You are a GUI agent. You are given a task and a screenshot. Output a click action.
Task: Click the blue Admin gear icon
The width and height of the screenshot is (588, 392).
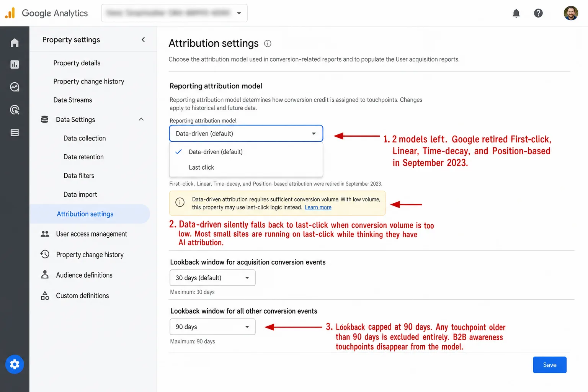tap(15, 364)
